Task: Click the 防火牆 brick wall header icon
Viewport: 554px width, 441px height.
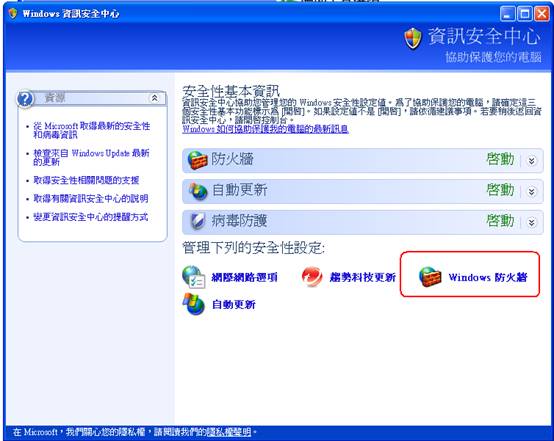Action: click(198, 160)
